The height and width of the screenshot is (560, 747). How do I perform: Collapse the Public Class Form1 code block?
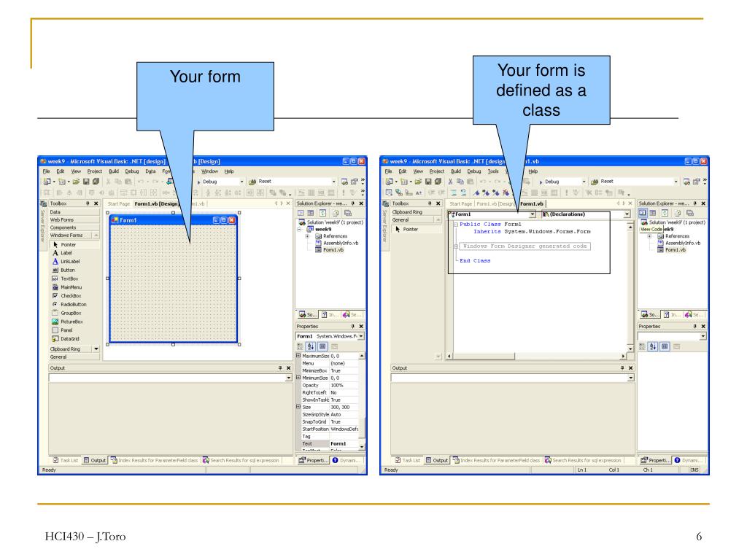(x=456, y=225)
